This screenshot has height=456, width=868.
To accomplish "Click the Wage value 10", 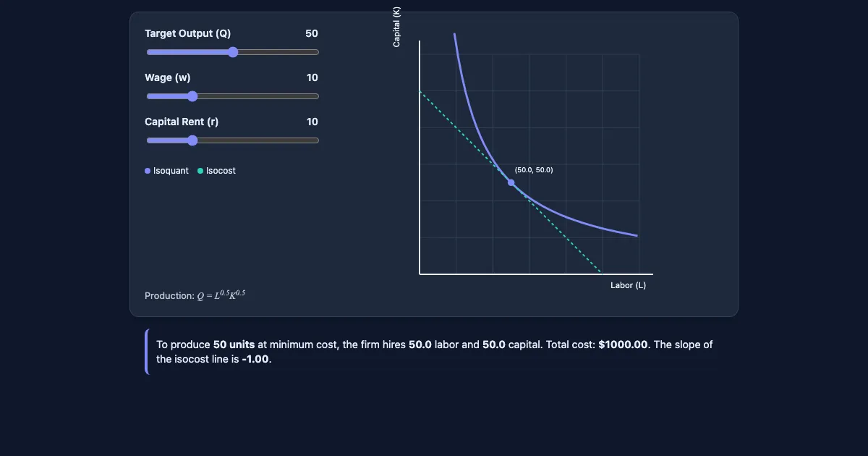I will [312, 77].
